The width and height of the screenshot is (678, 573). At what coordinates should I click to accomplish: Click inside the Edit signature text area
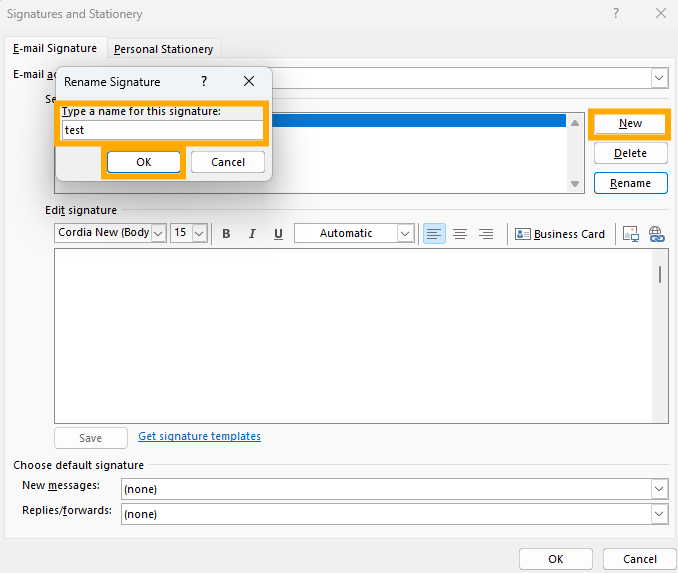point(353,336)
